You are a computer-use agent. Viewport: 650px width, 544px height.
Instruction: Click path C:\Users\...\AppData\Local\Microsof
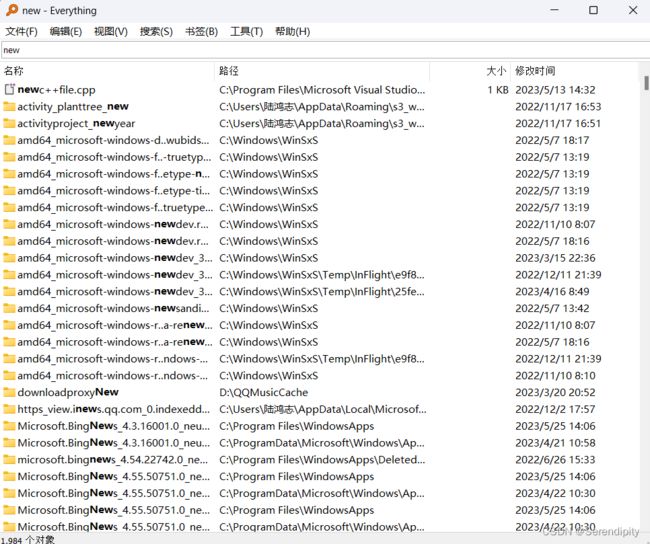click(323, 409)
